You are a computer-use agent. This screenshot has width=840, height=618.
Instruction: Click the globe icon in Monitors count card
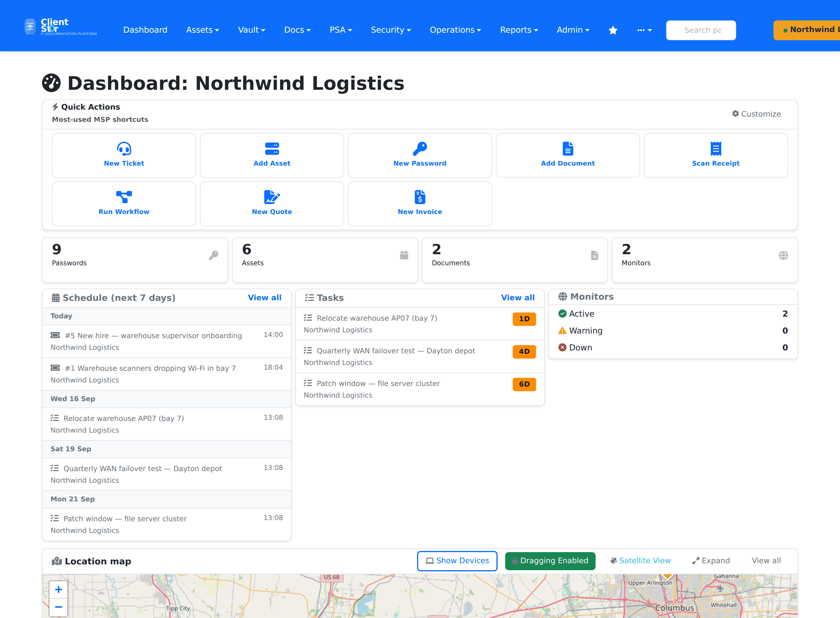(783, 255)
